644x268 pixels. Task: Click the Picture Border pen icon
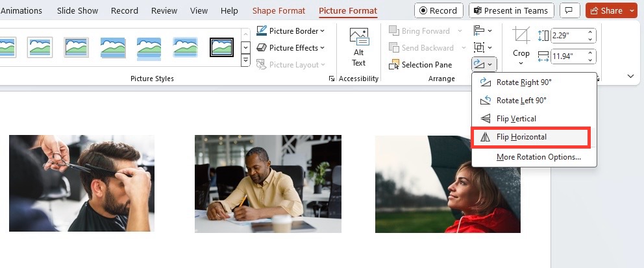(262, 30)
